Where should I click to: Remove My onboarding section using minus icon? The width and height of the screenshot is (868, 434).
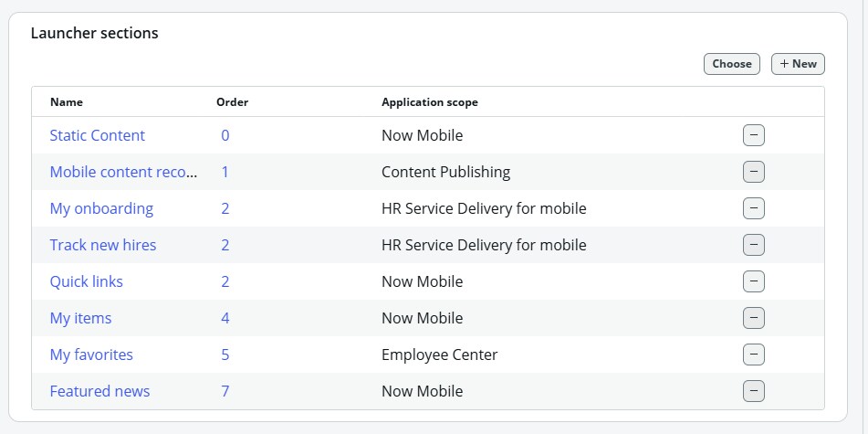pyautogui.click(x=753, y=208)
